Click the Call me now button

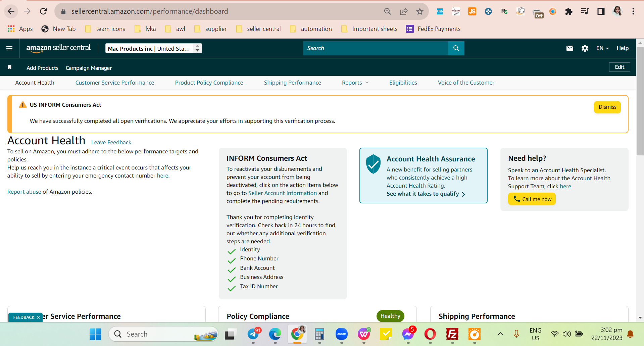[x=532, y=199]
